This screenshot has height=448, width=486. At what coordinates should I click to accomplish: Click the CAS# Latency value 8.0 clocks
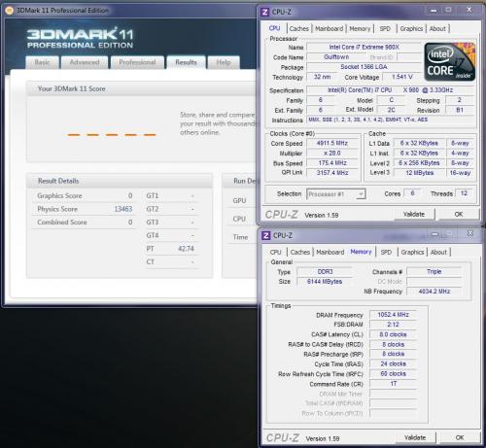(393, 334)
